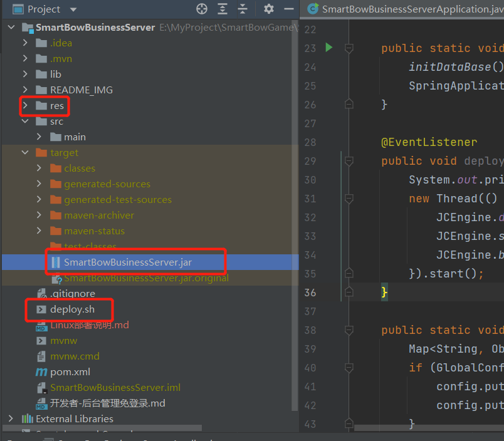Select the SmartBowBusinessServer.jar file
This screenshot has width=504, height=441.
[x=136, y=262]
